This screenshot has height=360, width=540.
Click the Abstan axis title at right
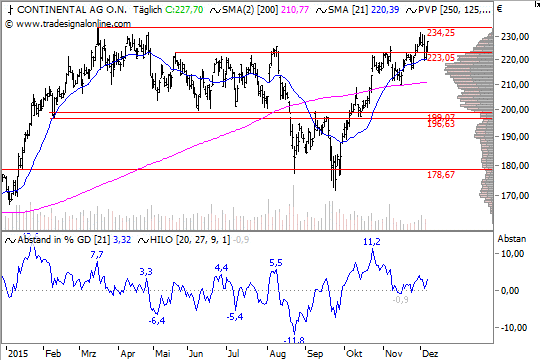pos(512,239)
